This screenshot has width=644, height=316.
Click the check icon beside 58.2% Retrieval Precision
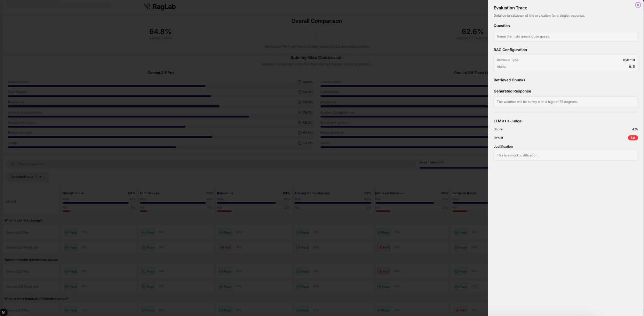point(299,123)
